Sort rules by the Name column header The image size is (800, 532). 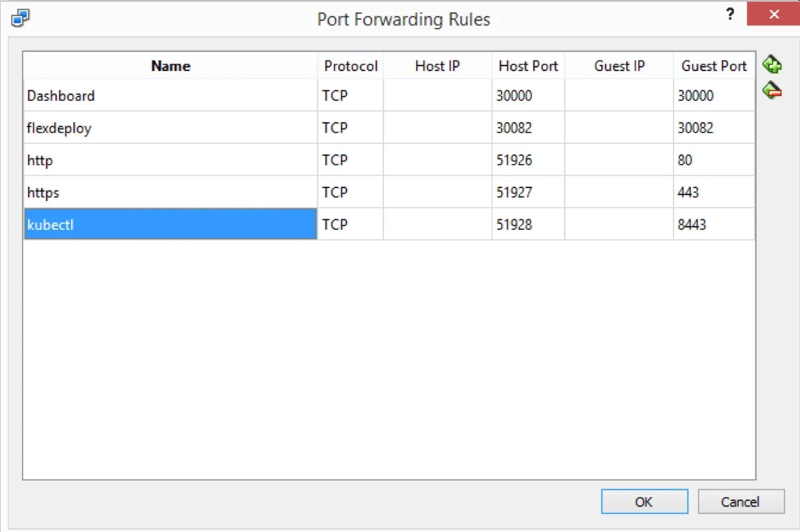coord(170,66)
